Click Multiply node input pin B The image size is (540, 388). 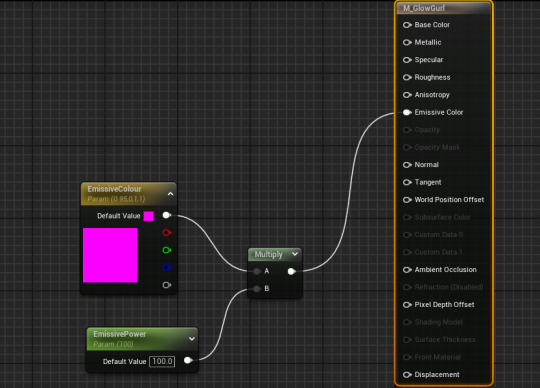(x=257, y=289)
